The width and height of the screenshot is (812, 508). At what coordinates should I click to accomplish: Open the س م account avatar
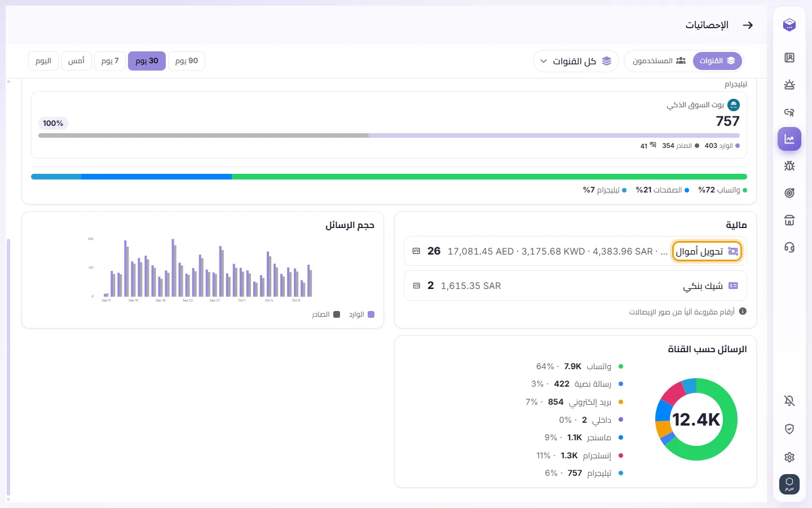click(789, 484)
